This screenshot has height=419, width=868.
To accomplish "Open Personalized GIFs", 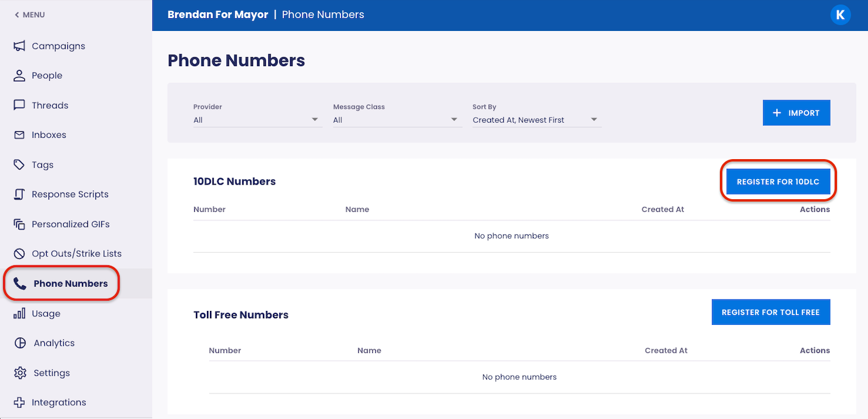I will (x=20, y=224).
